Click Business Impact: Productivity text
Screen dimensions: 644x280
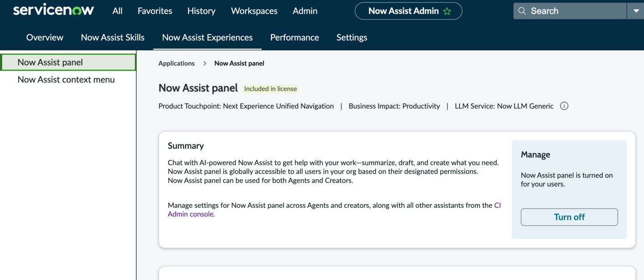point(394,106)
